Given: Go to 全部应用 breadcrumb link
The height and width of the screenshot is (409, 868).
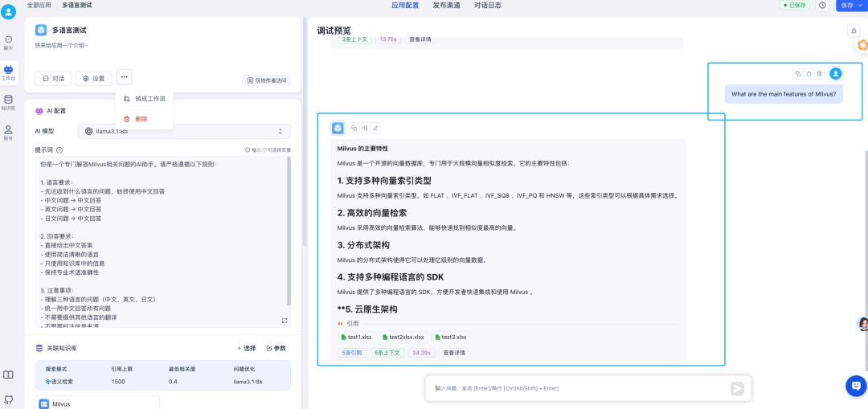Looking at the screenshot, I should click(x=39, y=5).
